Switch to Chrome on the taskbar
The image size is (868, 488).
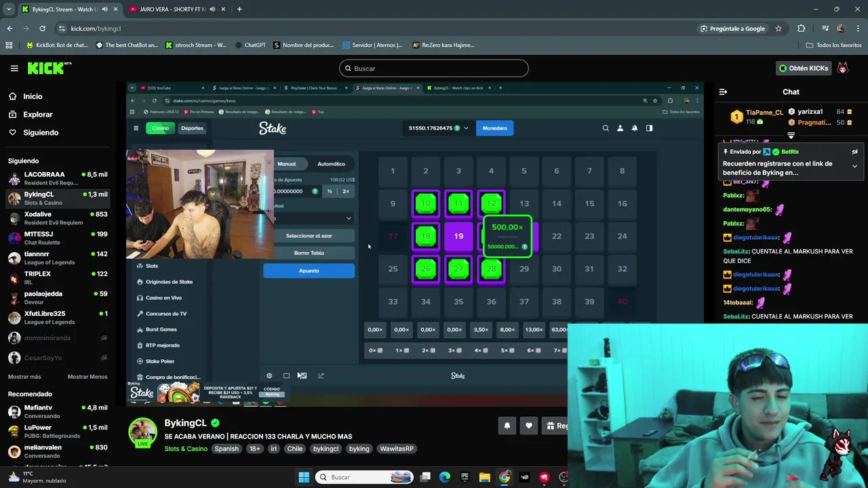505,477
